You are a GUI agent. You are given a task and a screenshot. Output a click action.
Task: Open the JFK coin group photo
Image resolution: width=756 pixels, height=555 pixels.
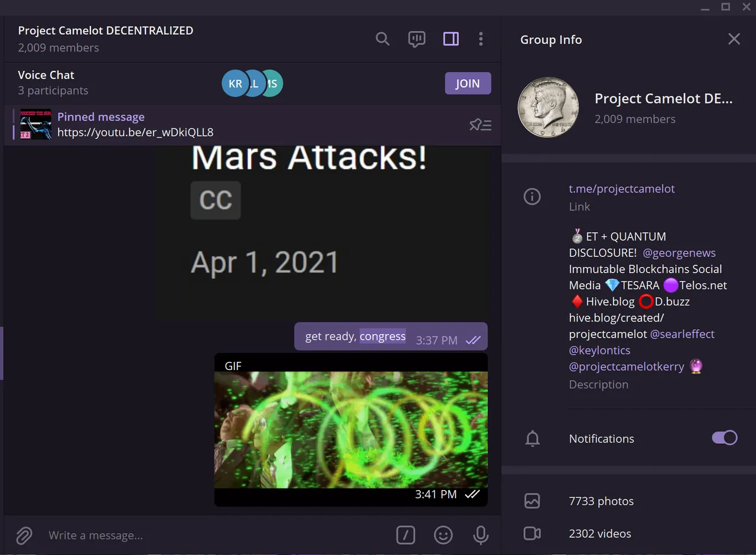(x=548, y=107)
